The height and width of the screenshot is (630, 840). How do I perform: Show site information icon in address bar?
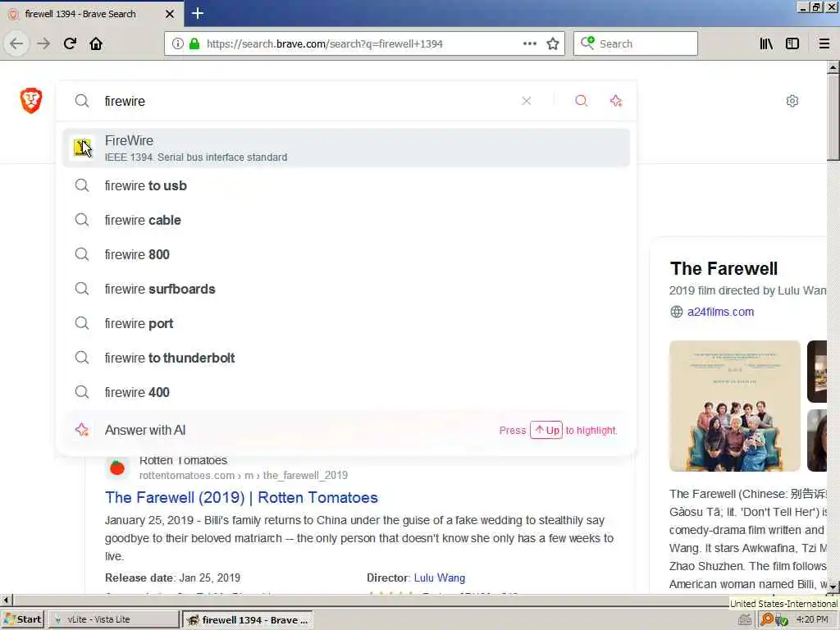178,43
